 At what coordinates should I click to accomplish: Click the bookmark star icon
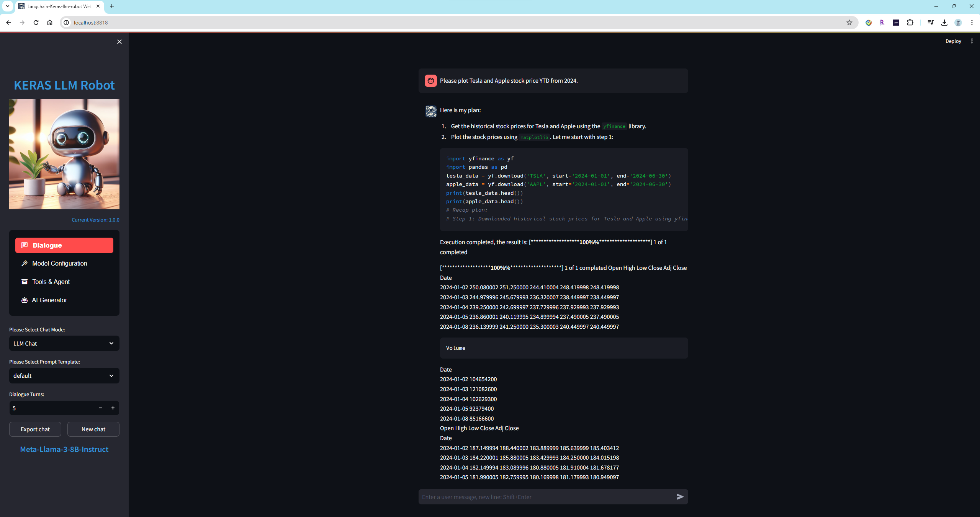[849, 23]
